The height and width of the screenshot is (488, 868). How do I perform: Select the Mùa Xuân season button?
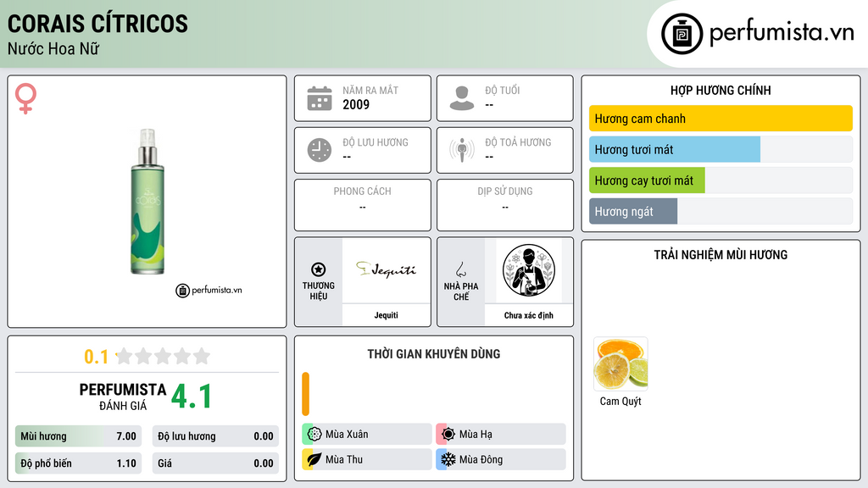(367, 435)
